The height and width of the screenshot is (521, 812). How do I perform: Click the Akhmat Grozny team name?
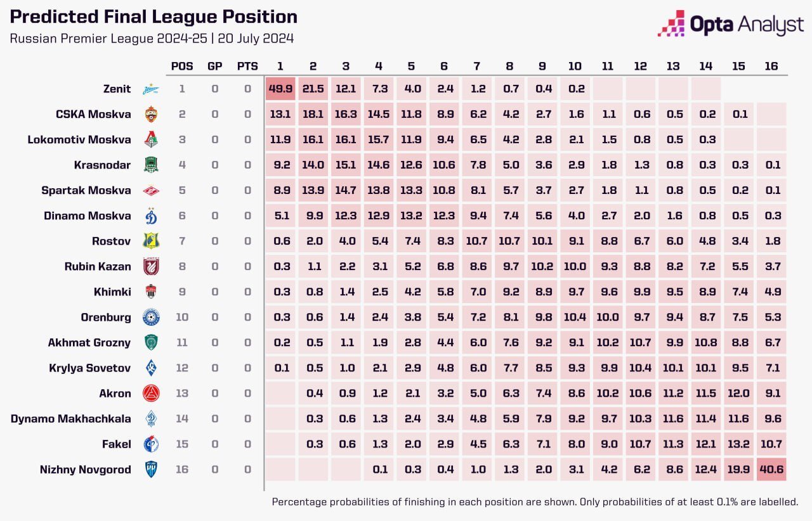pos(89,343)
